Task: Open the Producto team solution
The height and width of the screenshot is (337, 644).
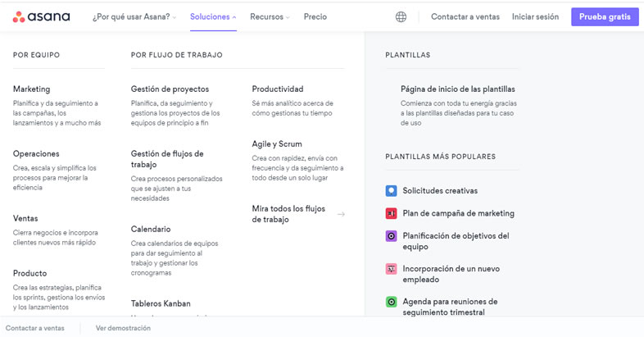Action: point(30,273)
